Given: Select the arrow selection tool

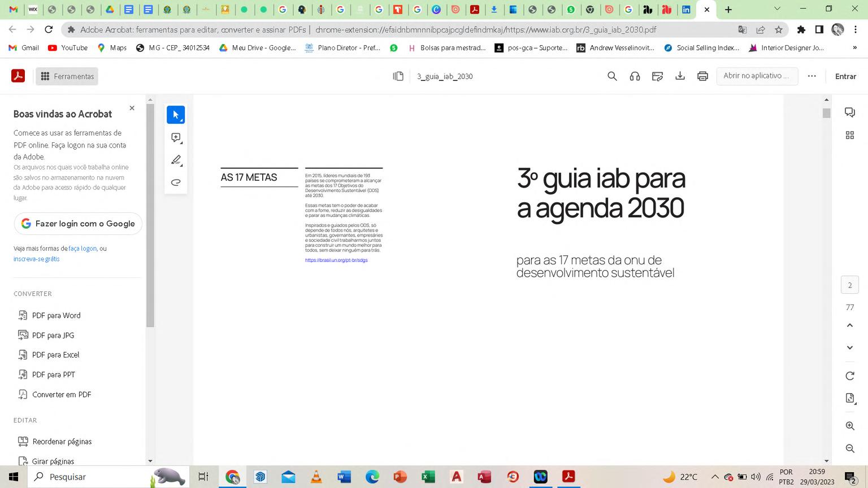Looking at the screenshot, I should pyautogui.click(x=176, y=115).
